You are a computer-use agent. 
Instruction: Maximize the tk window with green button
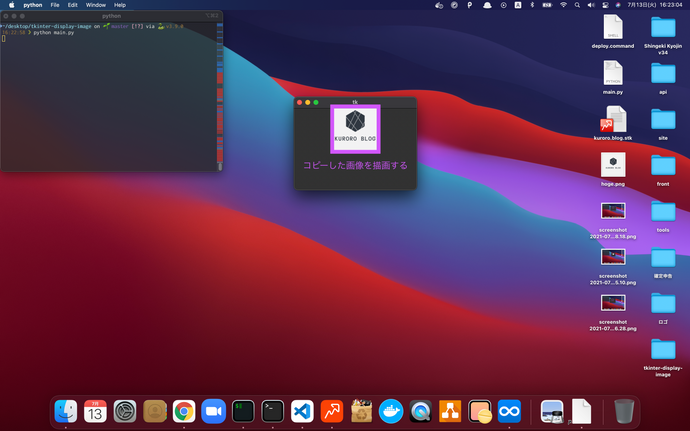[x=316, y=102]
